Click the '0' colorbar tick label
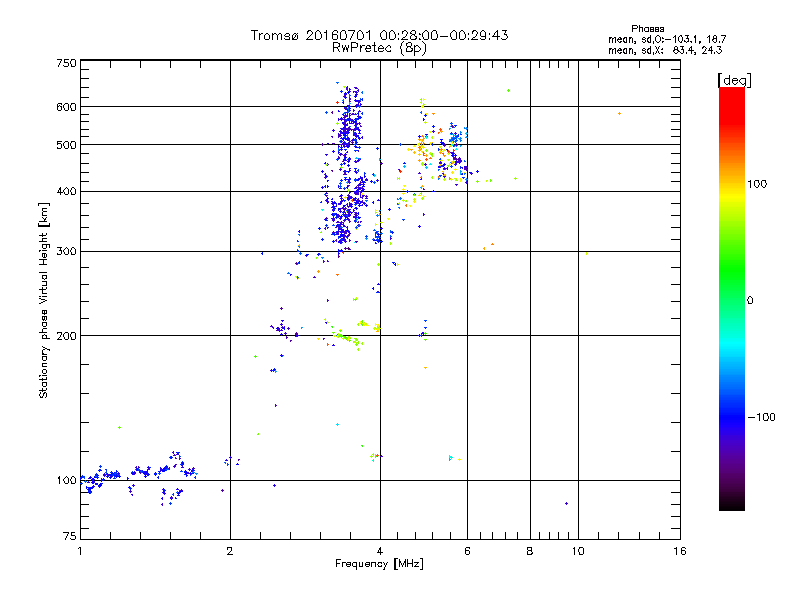Viewport: 800px width, 600px height. [750, 301]
